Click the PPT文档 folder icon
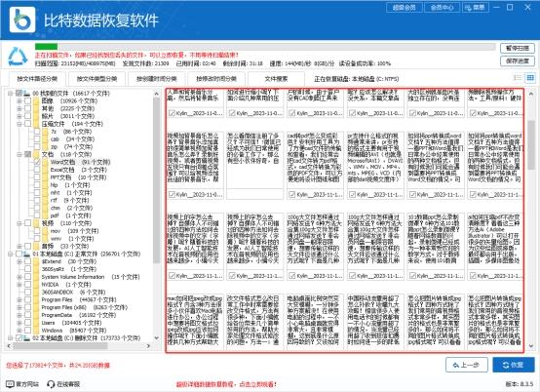This screenshot has width=540, height=392. point(46,177)
